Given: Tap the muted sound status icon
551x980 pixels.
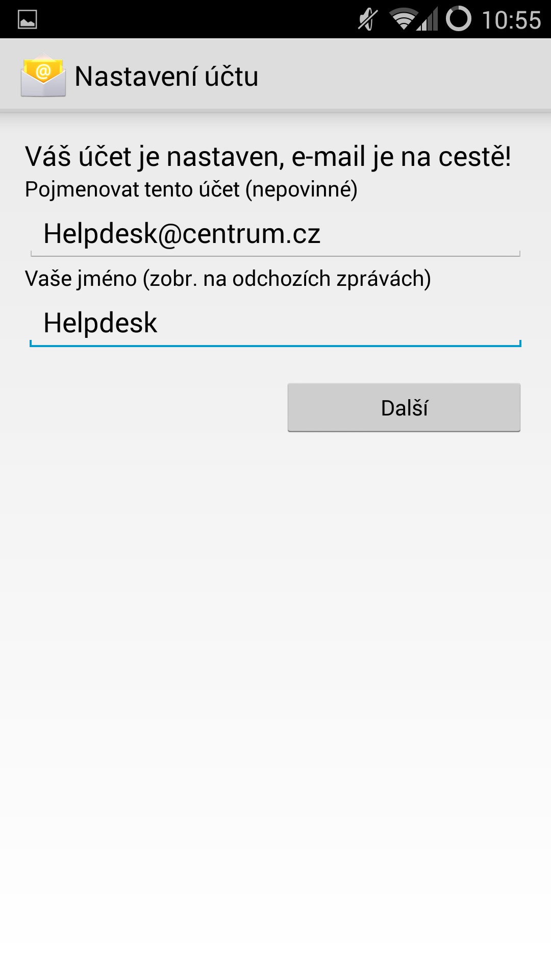Looking at the screenshot, I should pos(368,19).
